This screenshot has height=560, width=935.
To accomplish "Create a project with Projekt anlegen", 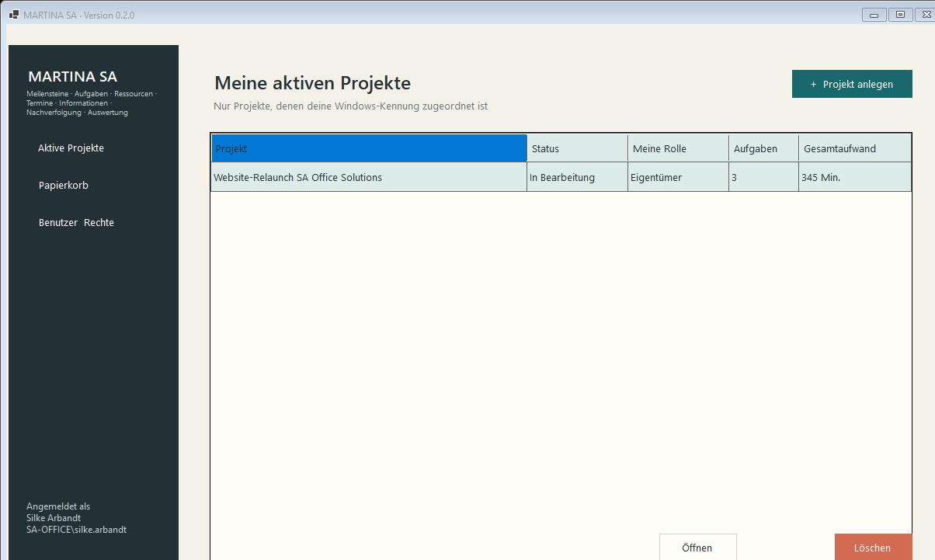I will click(852, 84).
